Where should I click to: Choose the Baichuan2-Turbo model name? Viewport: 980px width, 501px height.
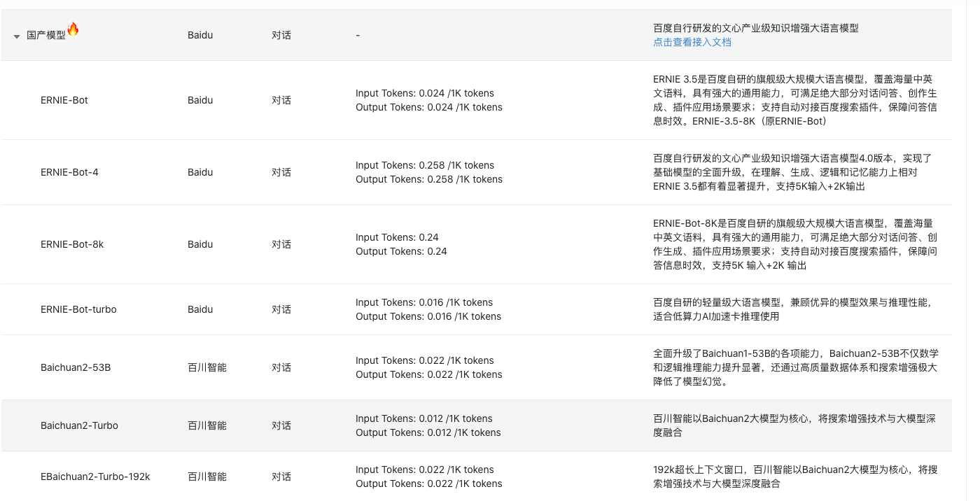79,425
